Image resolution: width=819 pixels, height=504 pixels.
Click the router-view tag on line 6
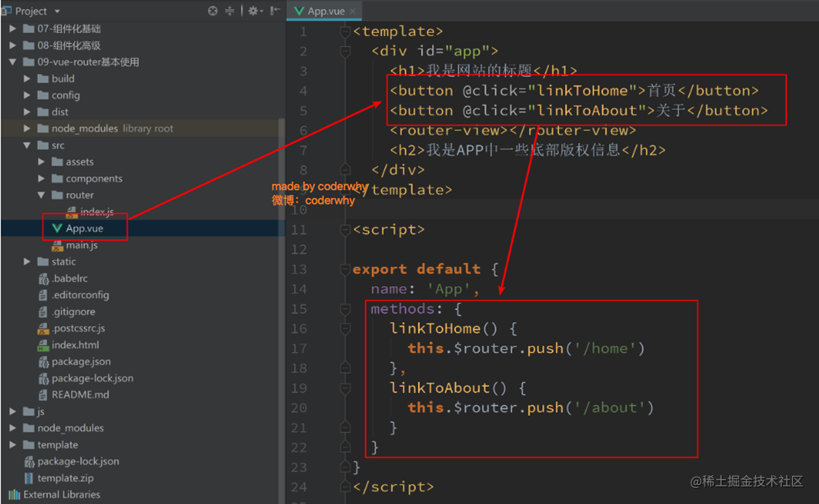click(512, 130)
